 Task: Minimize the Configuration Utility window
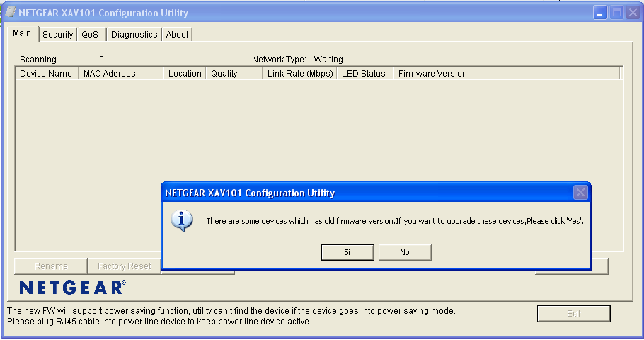pos(600,13)
